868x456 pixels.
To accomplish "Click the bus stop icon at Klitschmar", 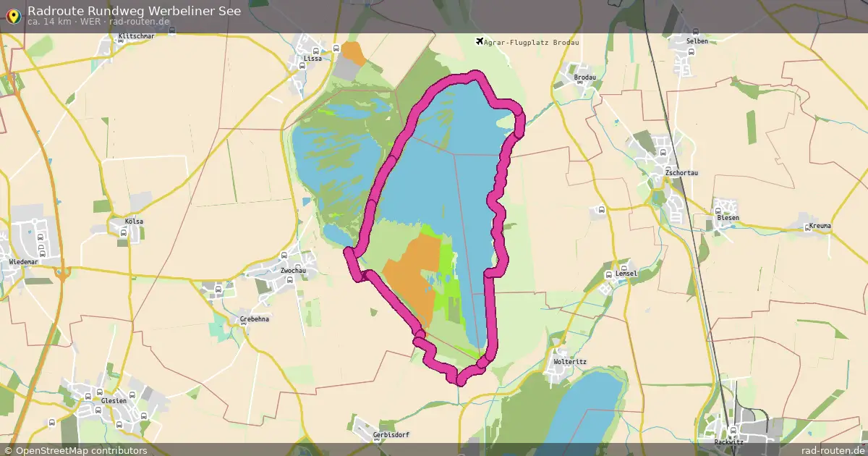I will (x=122, y=41).
